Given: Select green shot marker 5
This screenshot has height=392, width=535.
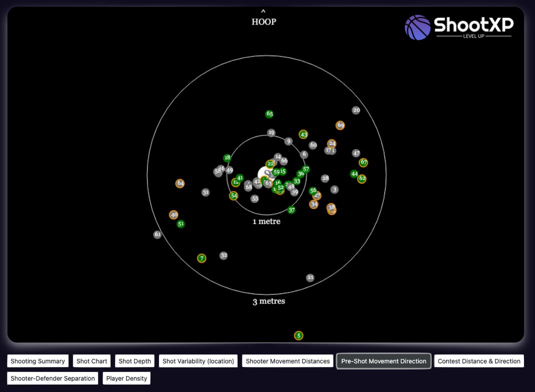Looking at the screenshot, I should click(x=298, y=335).
